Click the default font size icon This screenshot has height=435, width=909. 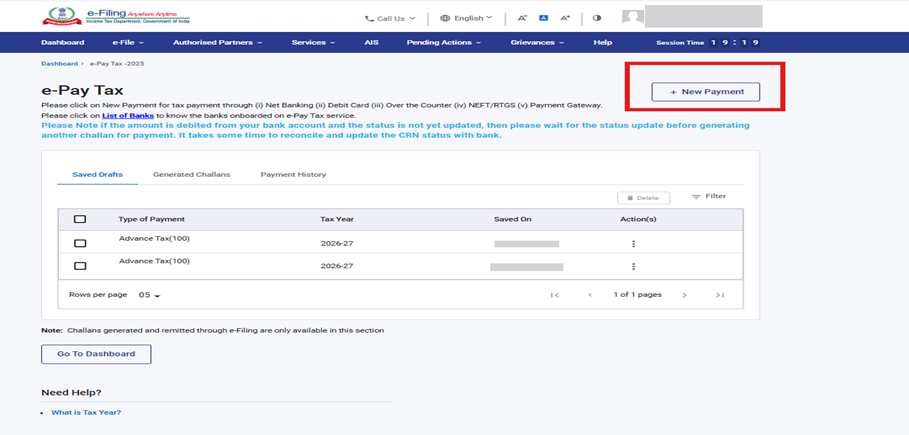click(x=543, y=18)
